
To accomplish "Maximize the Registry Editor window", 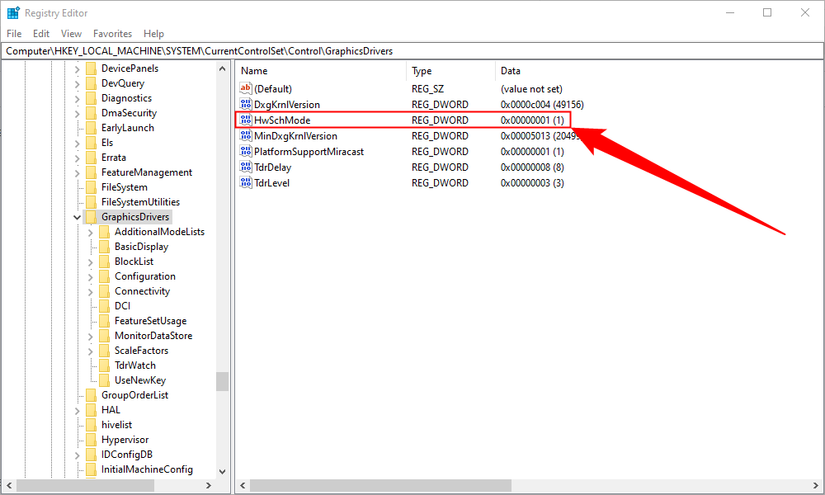I will coord(767,13).
